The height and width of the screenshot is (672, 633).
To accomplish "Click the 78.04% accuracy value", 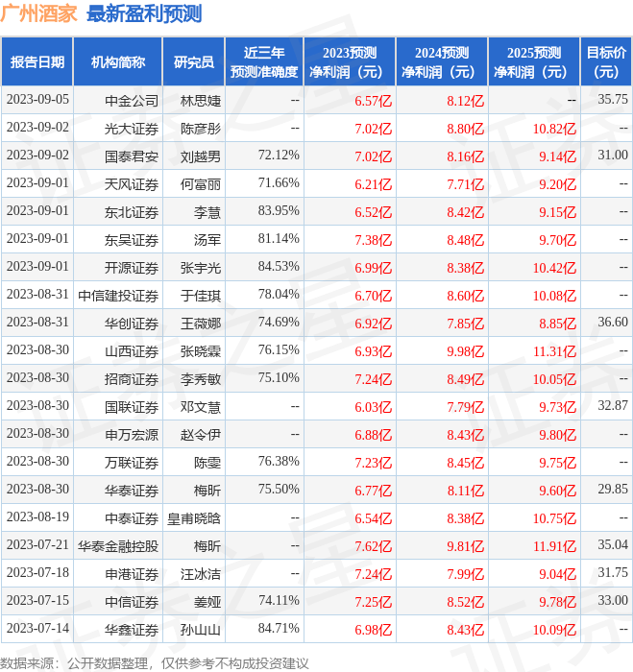I will point(279,295).
